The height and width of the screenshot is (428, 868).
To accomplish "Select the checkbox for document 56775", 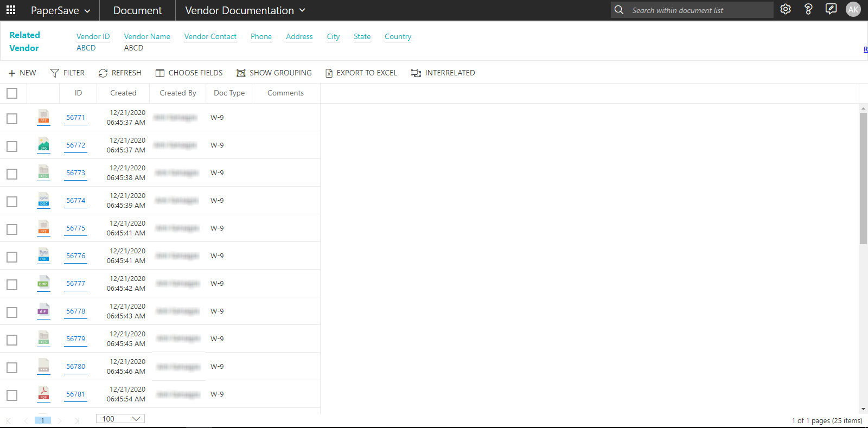I will pyautogui.click(x=12, y=229).
